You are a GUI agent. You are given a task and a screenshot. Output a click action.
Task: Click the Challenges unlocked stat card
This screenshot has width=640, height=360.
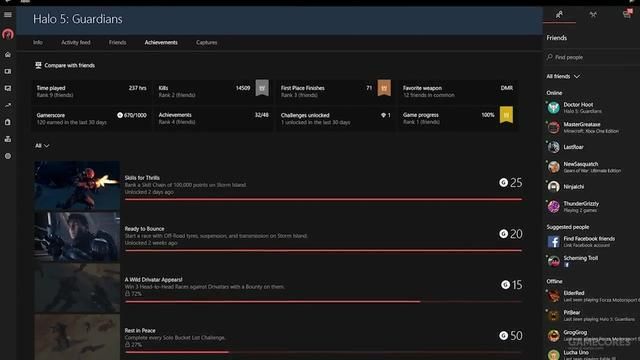pyautogui.click(x=336, y=118)
